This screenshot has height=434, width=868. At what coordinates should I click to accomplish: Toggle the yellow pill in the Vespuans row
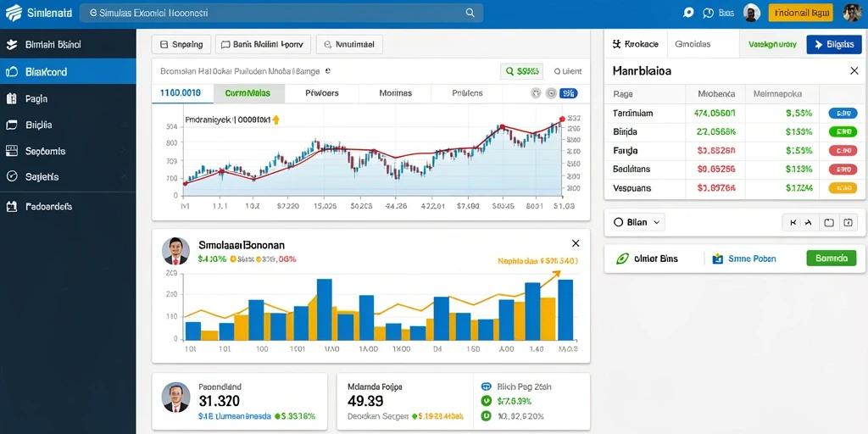tap(838, 188)
